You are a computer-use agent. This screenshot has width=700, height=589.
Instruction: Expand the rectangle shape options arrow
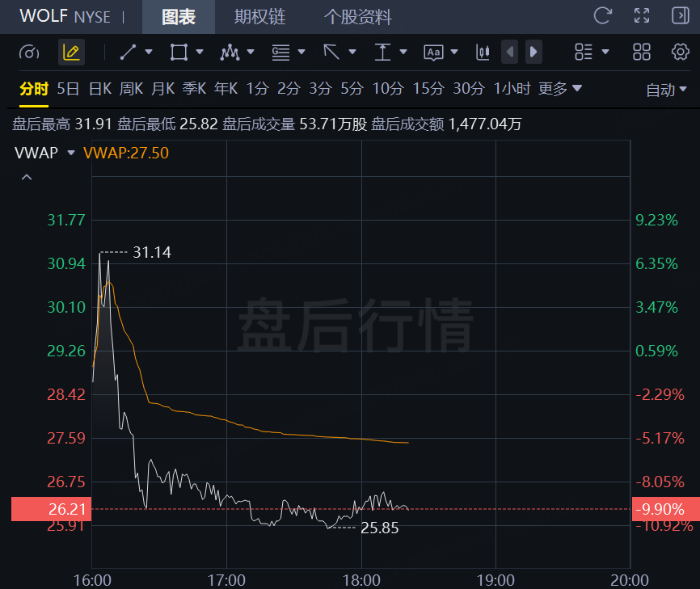point(200,53)
